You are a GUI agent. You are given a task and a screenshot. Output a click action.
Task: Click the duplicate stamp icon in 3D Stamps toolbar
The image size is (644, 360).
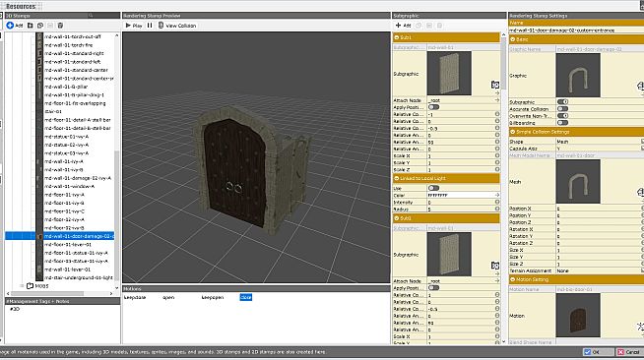[40, 26]
